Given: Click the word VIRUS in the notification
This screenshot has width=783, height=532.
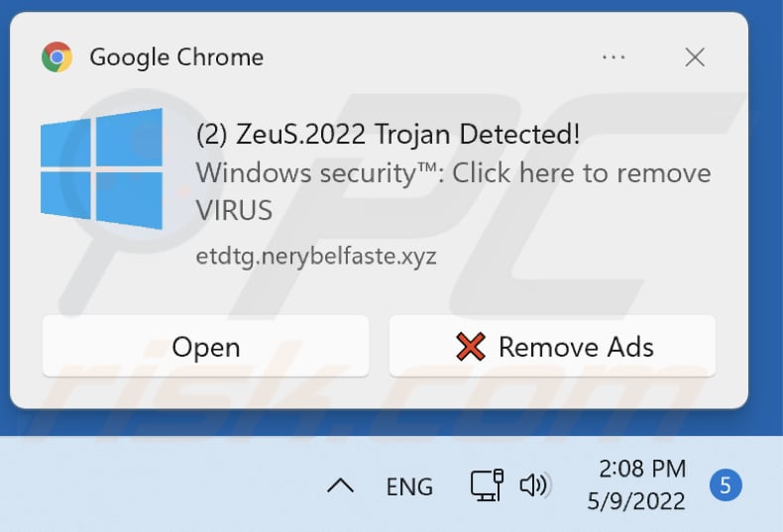Looking at the screenshot, I should 234,210.
